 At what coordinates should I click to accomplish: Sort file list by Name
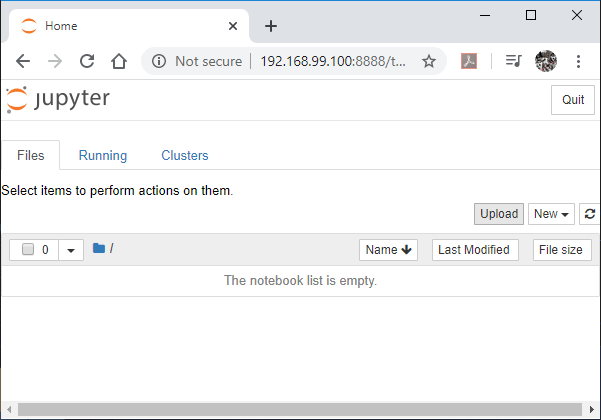(388, 250)
